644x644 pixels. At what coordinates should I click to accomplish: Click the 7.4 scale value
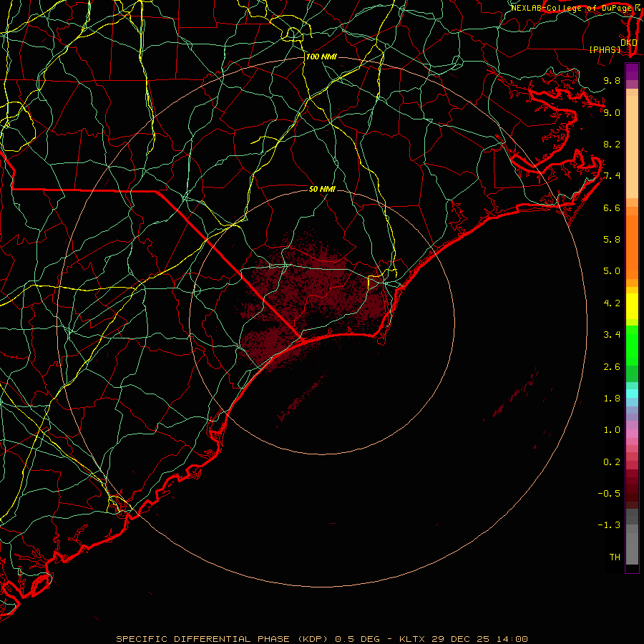612,176
